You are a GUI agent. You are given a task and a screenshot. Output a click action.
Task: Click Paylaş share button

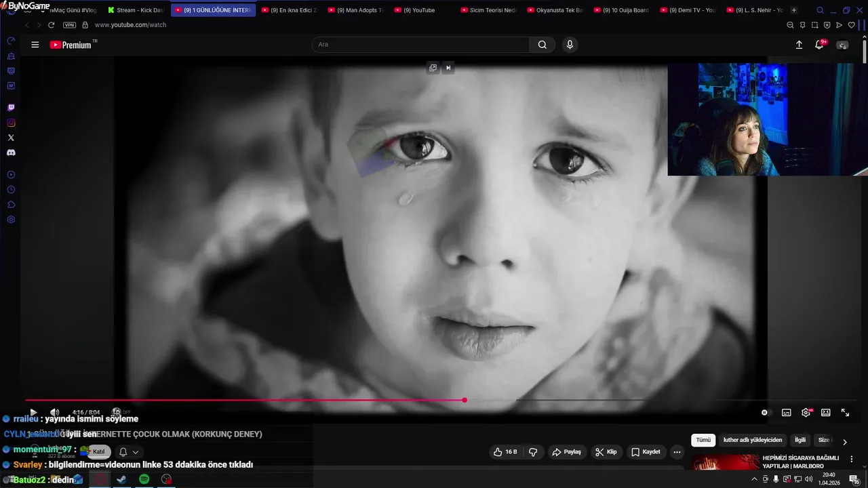[566, 452]
